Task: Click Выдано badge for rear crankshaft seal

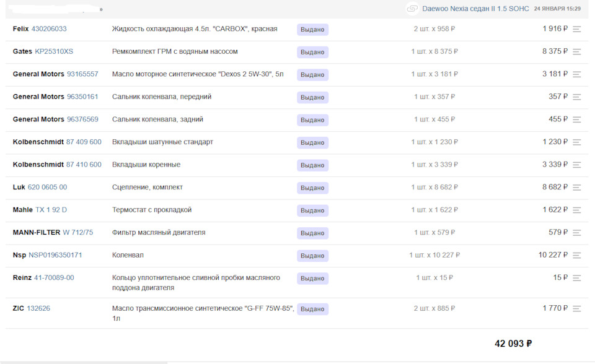Action: click(312, 120)
